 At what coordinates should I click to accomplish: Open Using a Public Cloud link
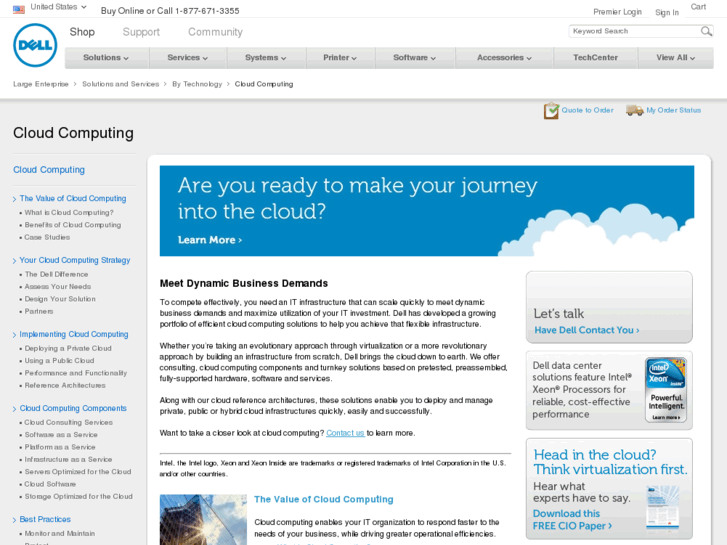point(59,360)
